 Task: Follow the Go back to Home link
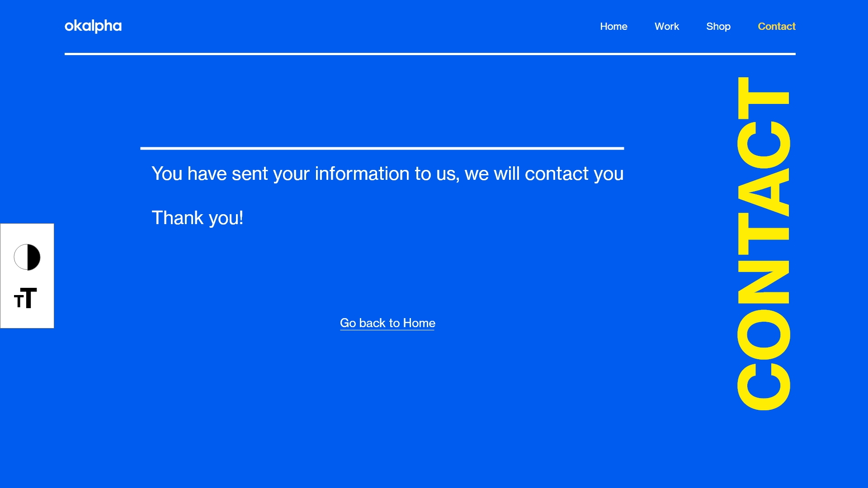[x=387, y=323]
